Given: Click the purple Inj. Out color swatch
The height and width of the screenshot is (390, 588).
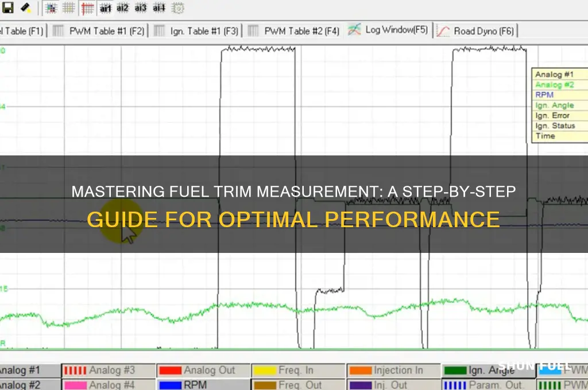Looking at the screenshot, I should [361, 385].
